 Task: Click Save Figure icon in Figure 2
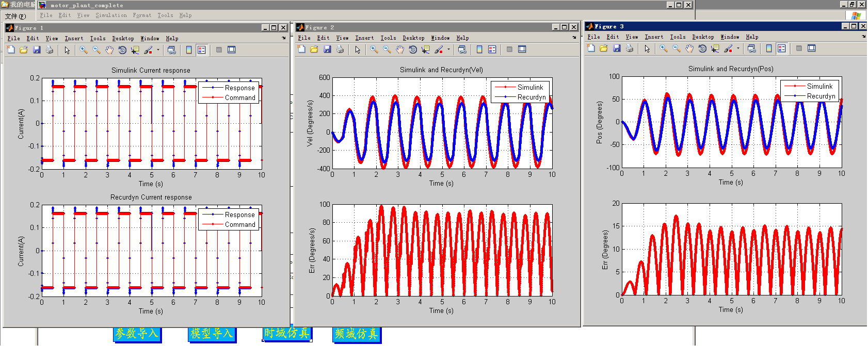tap(327, 50)
